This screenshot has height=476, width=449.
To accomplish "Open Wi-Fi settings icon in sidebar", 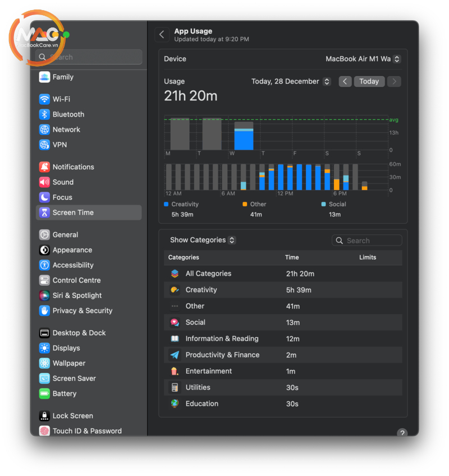I will point(44,99).
